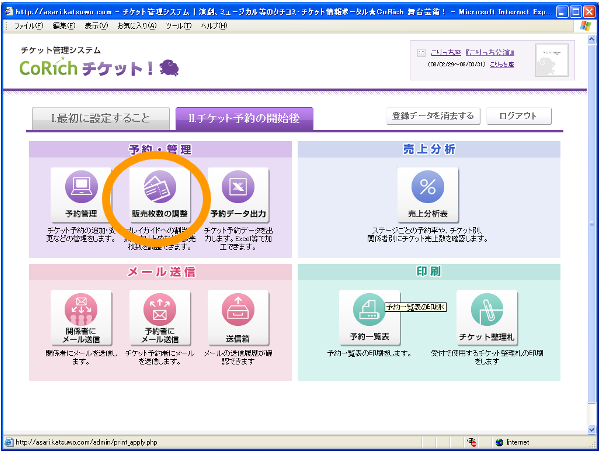
Task: Click the 販売枚数の調整 ticket icon
Action: click(x=159, y=188)
